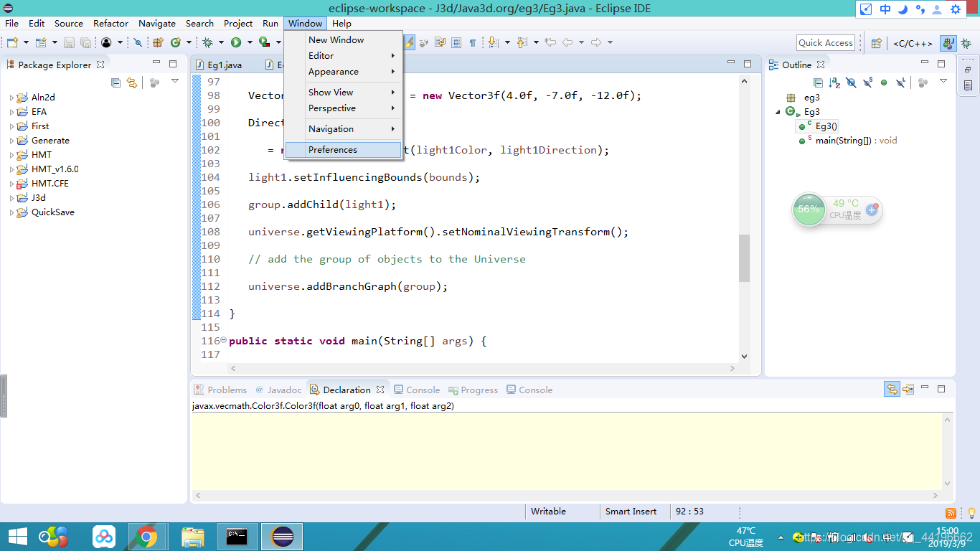Click the editor vertical scrollbar thumb
The height and width of the screenshot is (551, 980).
pos(744,258)
